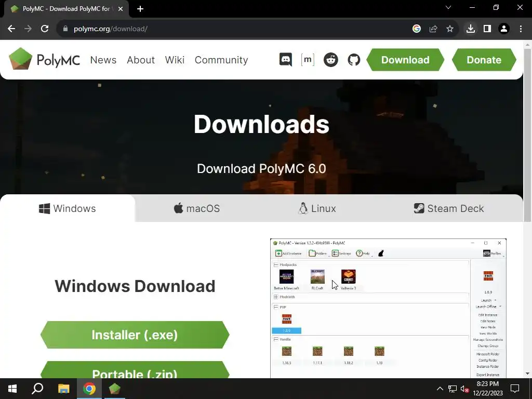Image resolution: width=532 pixels, height=399 pixels.
Task: Click the green Download header button
Action: (x=405, y=60)
